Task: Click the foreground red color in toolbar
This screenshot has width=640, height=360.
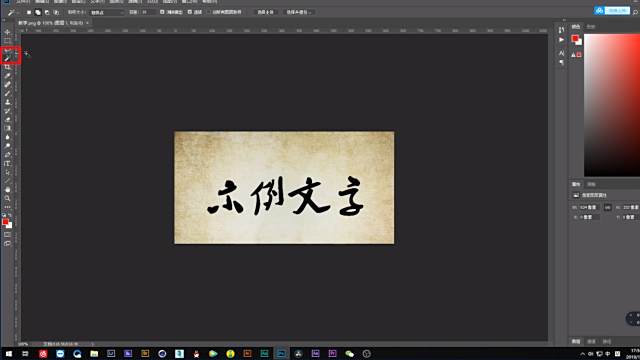Action: 5,222
